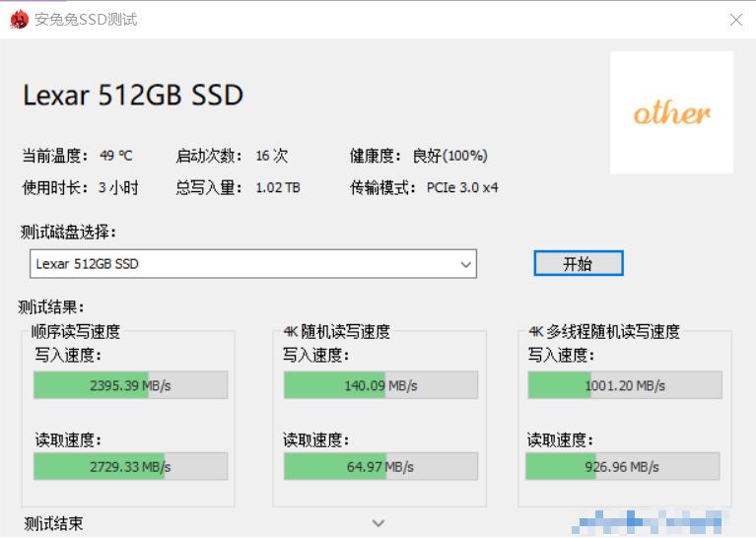Open the test disk selection dropdown

252,264
